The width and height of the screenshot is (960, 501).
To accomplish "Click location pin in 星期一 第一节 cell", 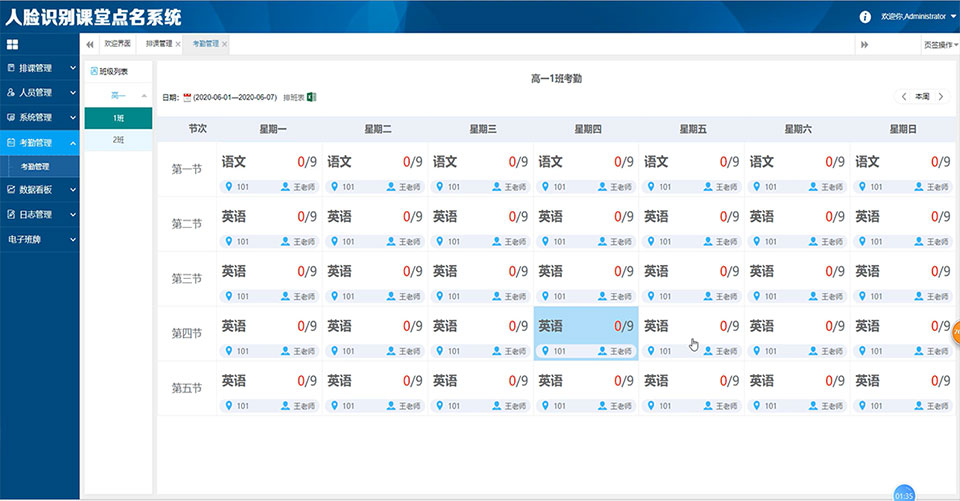I will point(229,187).
